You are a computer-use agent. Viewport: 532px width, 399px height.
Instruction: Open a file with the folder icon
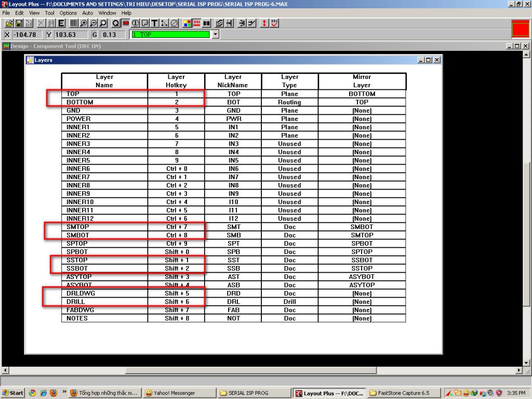click(x=9, y=23)
